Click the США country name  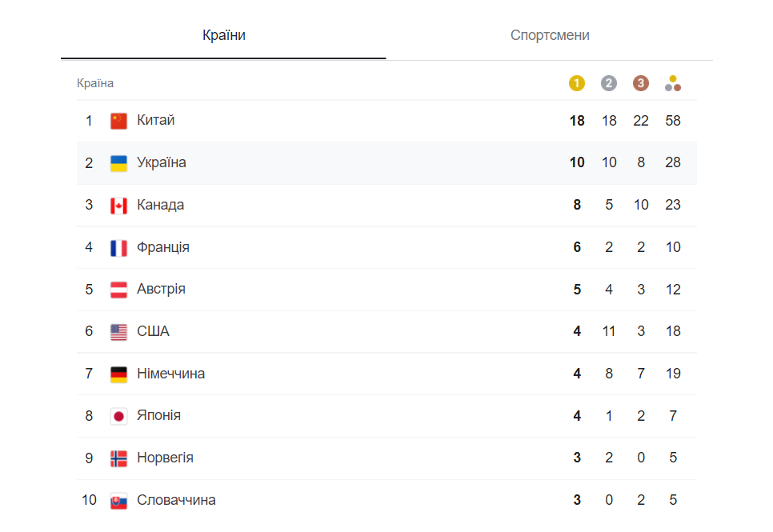pos(153,331)
